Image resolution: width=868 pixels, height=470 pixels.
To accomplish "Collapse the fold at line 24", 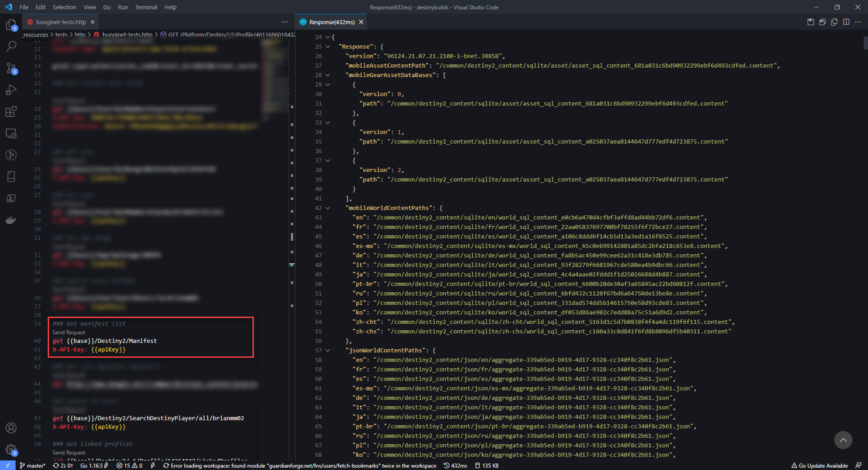I will click(x=328, y=37).
